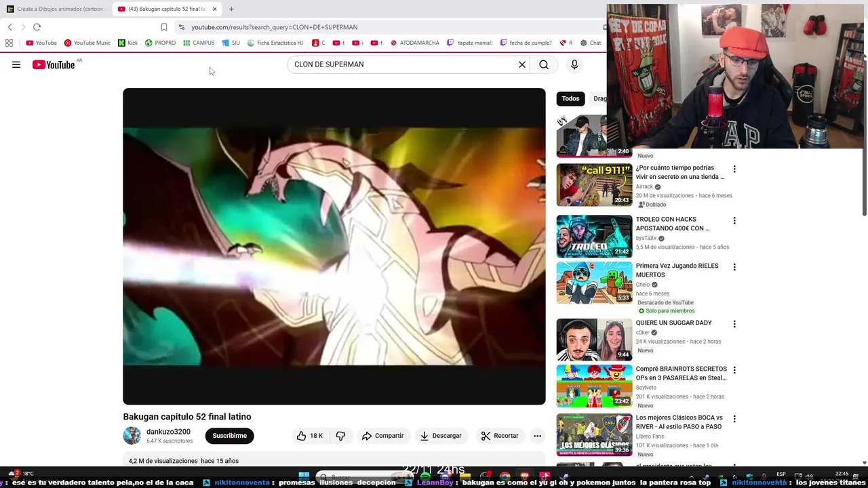The image size is (868, 488).
Task: Open RIELES MUERTOS thumbnail 5:33
Action: click(x=594, y=283)
